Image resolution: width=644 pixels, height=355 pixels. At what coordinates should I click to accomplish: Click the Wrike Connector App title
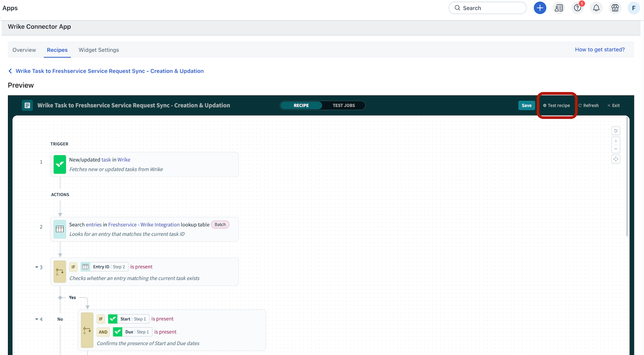[x=39, y=27]
